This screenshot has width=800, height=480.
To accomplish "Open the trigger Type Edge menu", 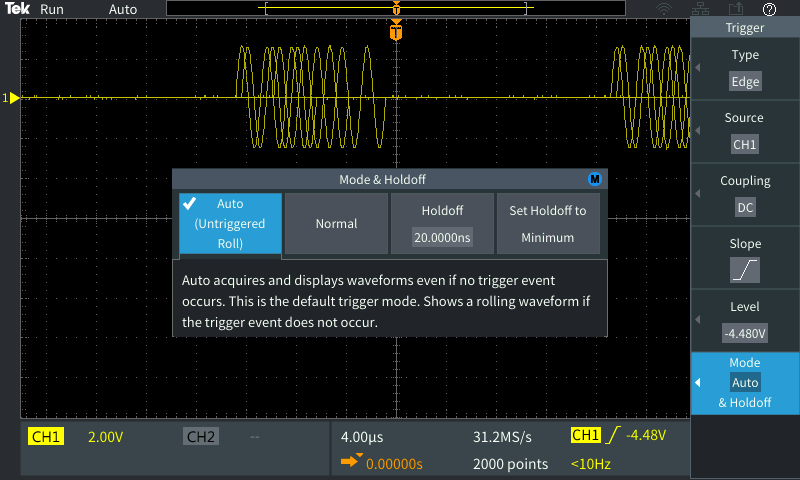I will point(745,68).
